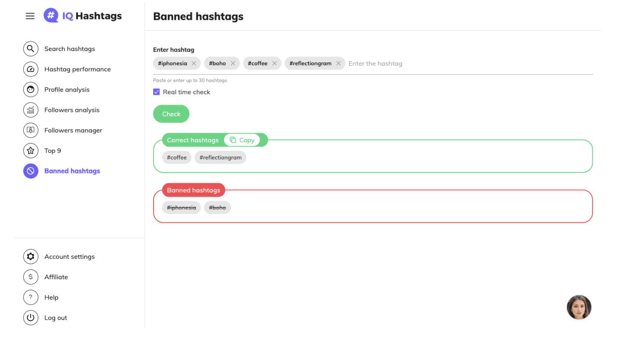Click the Profile analysis face icon

[31, 89]
